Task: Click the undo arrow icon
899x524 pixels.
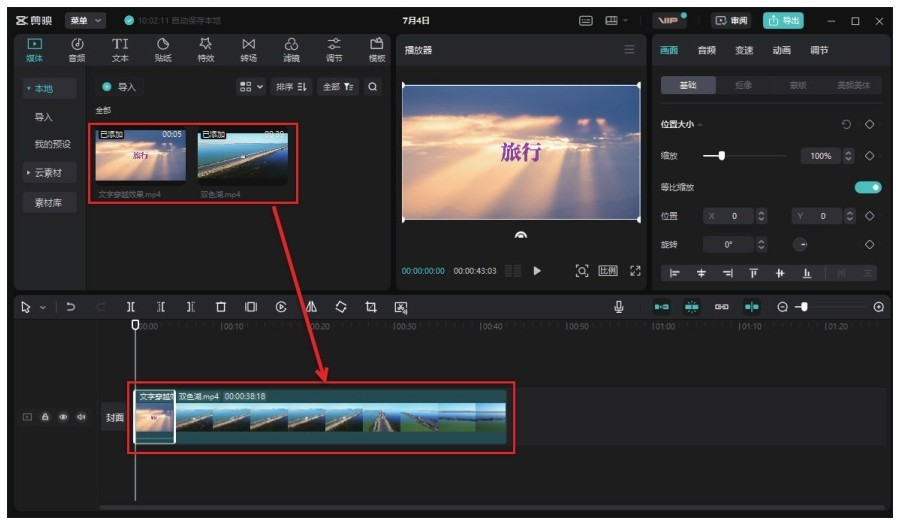Action: (x=71, y=307)
